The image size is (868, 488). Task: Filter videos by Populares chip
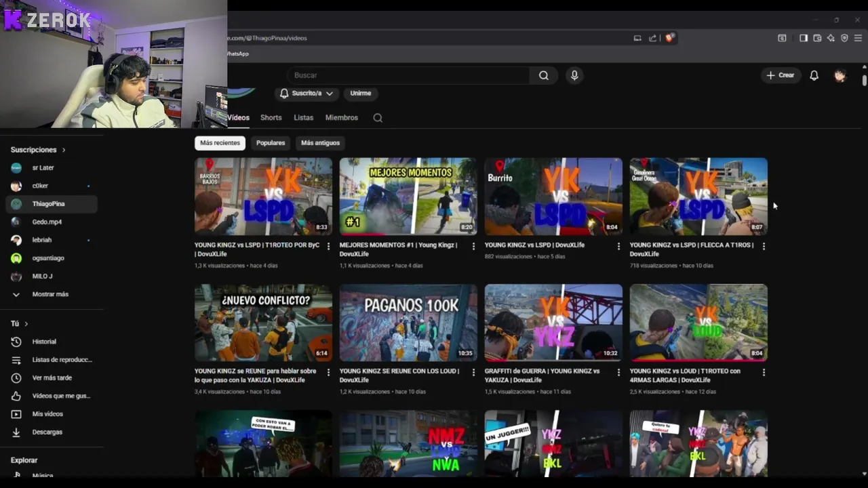[271, 143]
